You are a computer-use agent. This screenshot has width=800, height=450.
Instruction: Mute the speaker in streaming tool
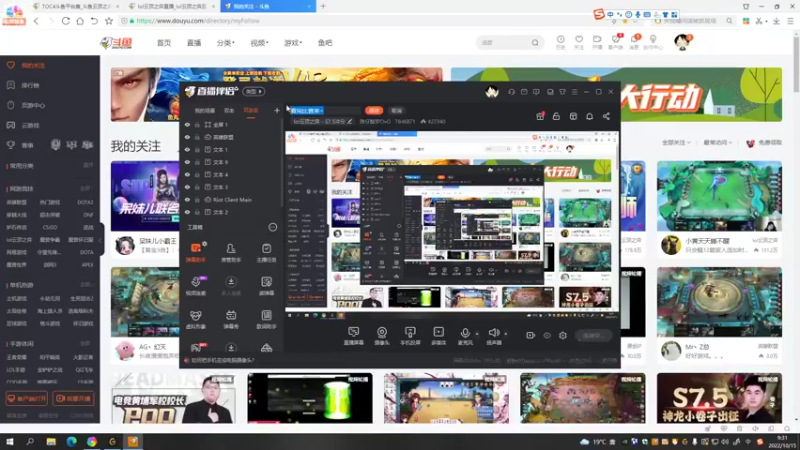point(493,333)
